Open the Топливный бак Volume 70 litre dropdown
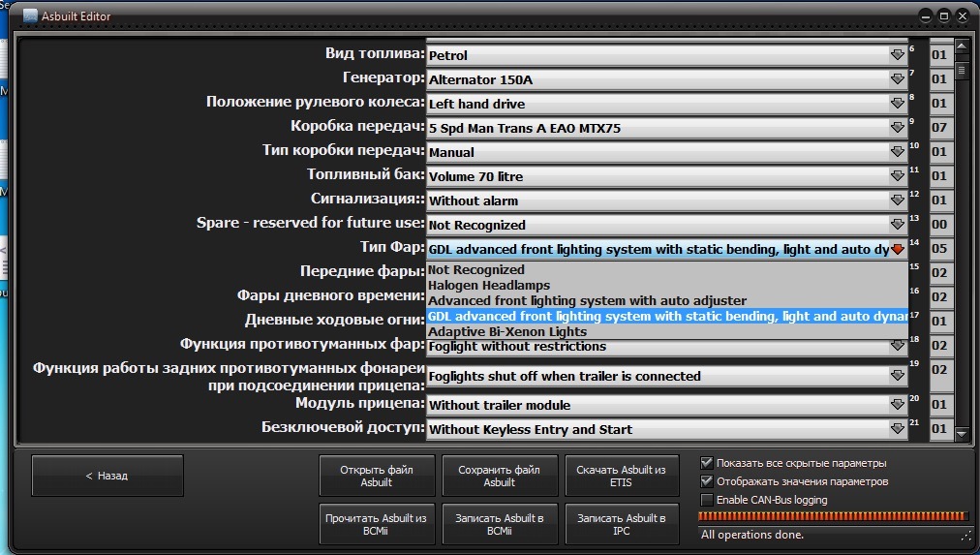Screen dimensions: 980x555 coord(667,176)
